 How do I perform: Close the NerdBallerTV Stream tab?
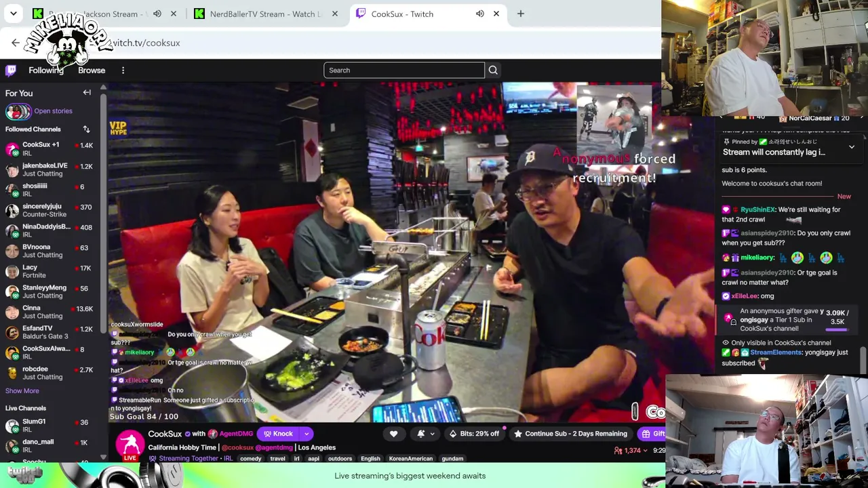(x=335, y=14)
